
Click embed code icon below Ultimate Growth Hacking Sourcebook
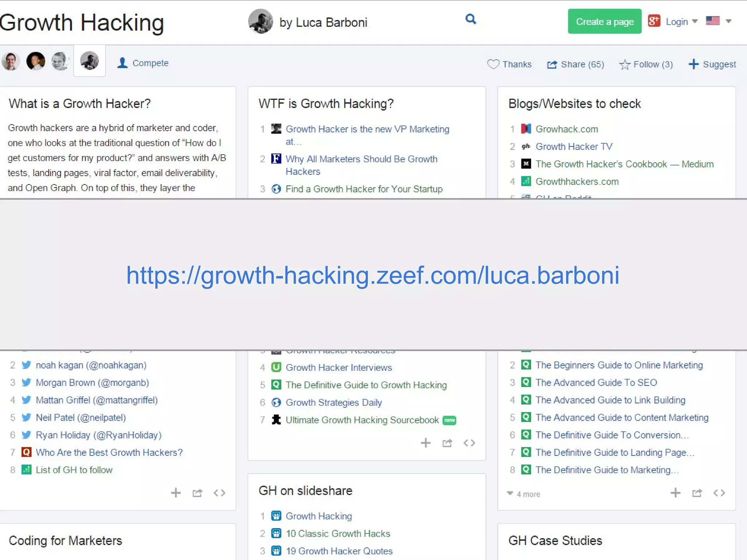[469, 443]
